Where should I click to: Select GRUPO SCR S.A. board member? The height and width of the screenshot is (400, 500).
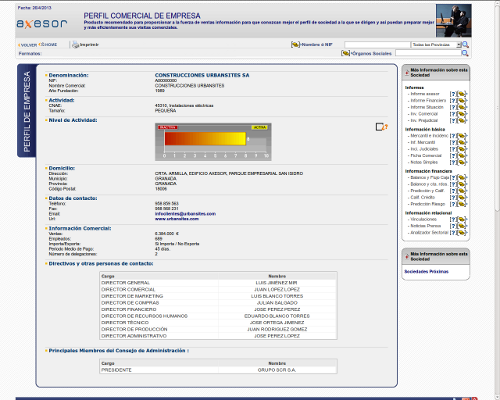click(277, 370)
